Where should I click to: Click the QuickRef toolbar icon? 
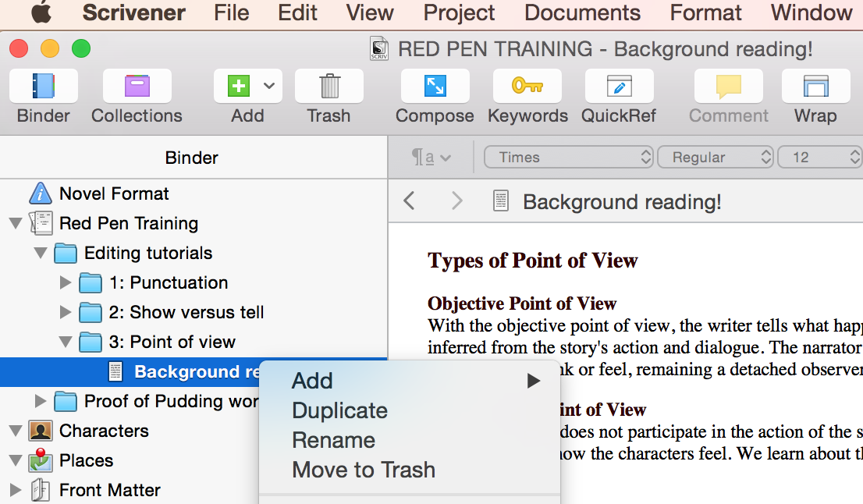tap(619, 86)
